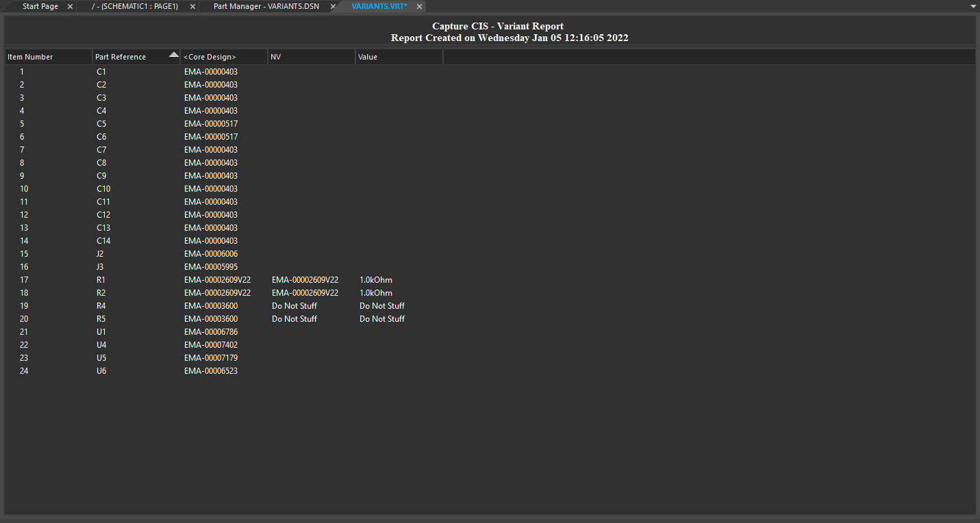Click the Part Reference sort arrow
Image resolution: width=980 pixels, height=523 pixels.
pos(173,55)
